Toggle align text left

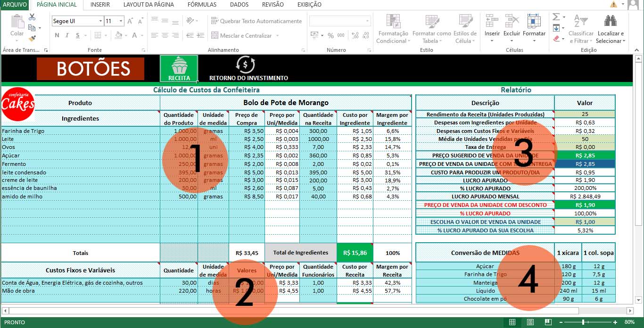coord(155,35)
